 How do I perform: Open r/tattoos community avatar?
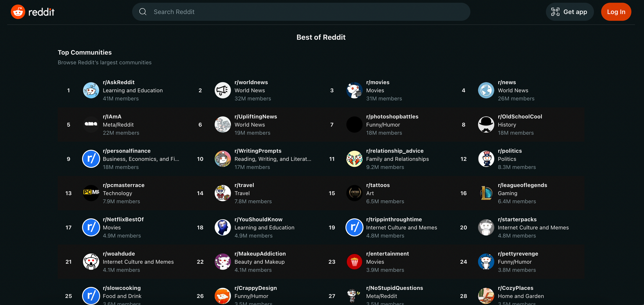point(355,193)
